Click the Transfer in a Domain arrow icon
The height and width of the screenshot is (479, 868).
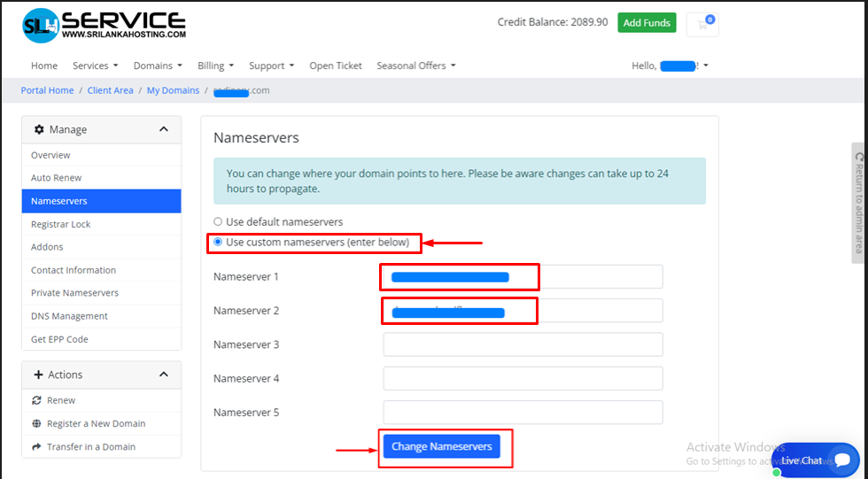(36, 446)
